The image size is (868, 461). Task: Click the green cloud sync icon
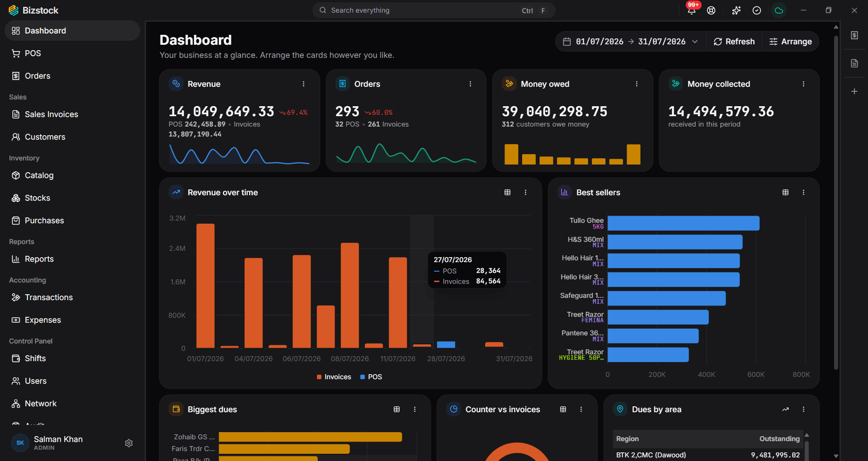[x=778, y=10]
